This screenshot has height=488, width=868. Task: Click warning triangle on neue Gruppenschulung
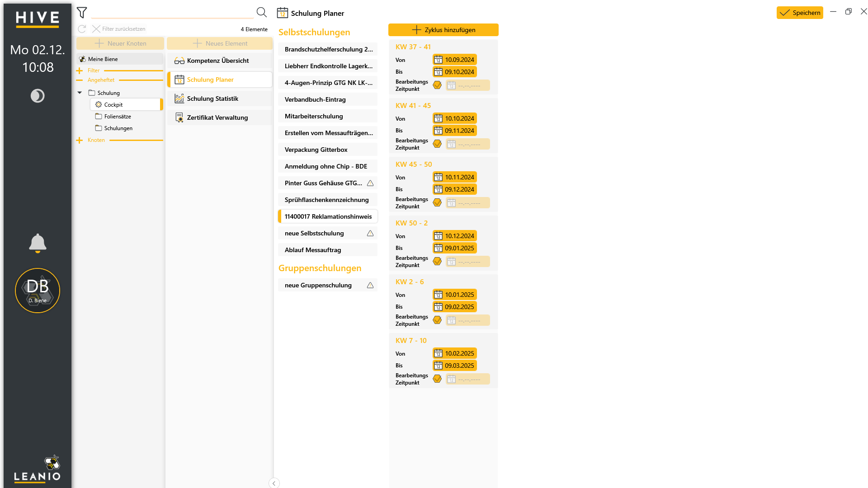click(370, 285)
